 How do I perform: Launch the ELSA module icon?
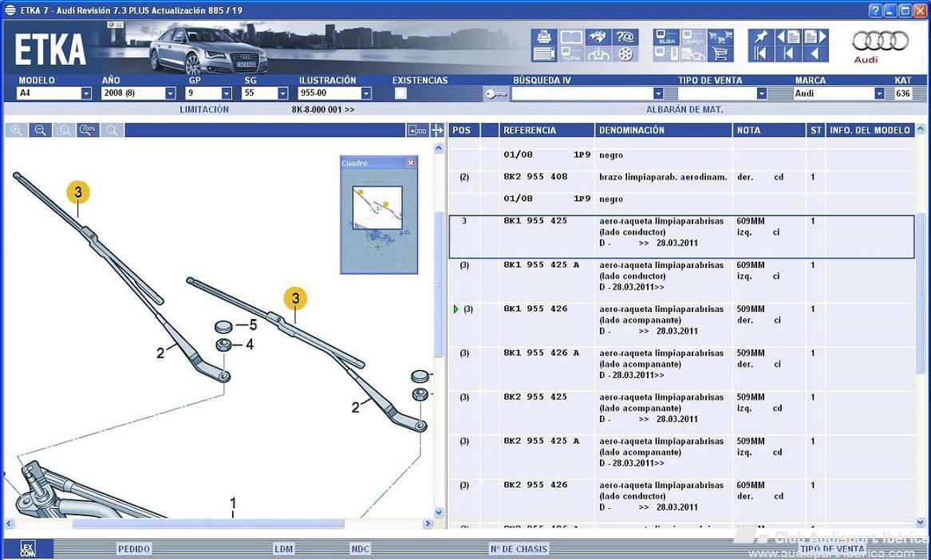[666, 37]
